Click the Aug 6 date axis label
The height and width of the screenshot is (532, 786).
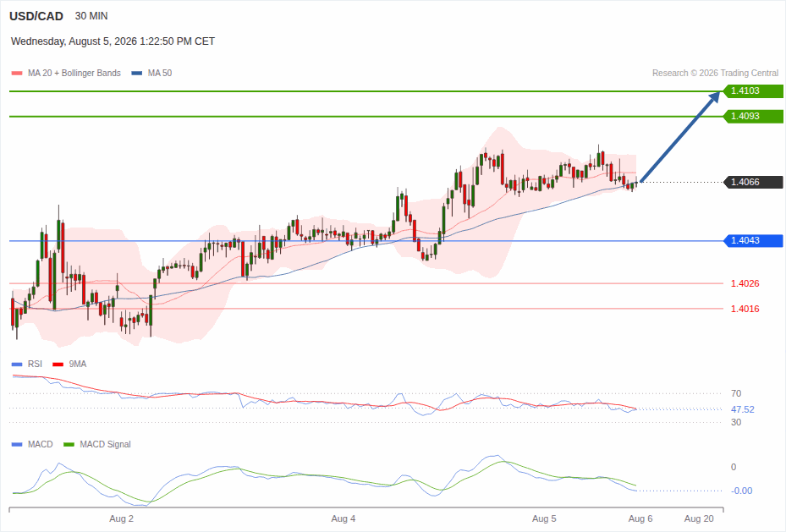[x=640, y=519]
